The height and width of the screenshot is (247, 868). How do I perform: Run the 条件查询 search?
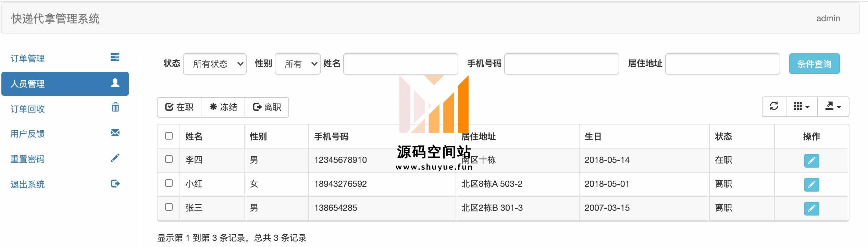click(x=814, y=64)
